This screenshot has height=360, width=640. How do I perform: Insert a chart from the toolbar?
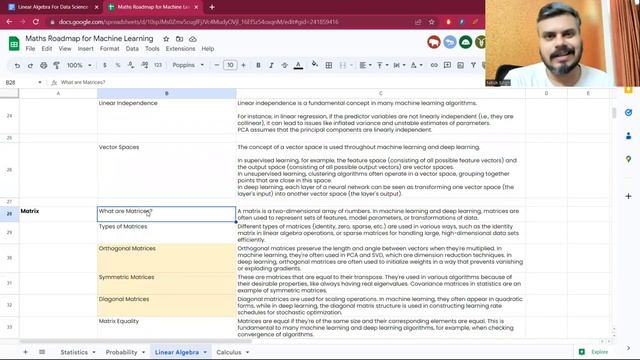[x=460, y=65]
